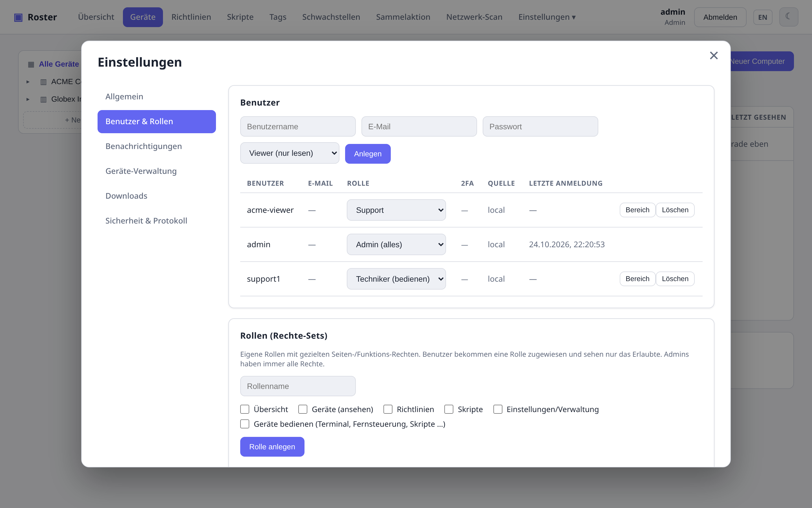Click Löschen for the acme-viewer user

[675, 210]
